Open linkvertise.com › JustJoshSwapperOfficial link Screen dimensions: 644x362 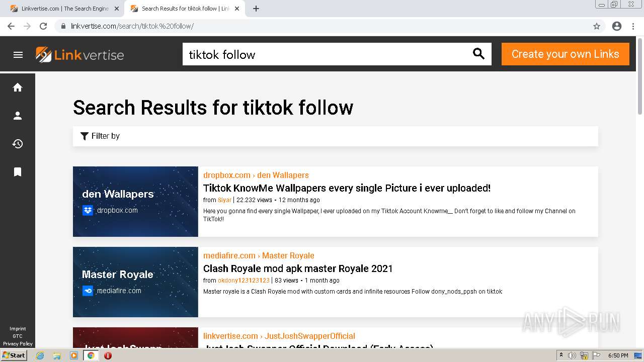(279, 336)
